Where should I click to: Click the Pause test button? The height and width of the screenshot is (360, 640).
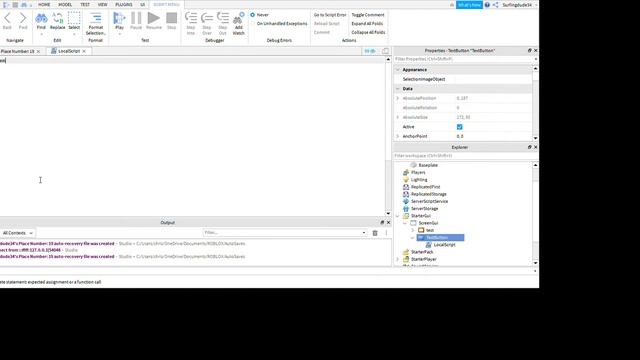tap(136, 18)
